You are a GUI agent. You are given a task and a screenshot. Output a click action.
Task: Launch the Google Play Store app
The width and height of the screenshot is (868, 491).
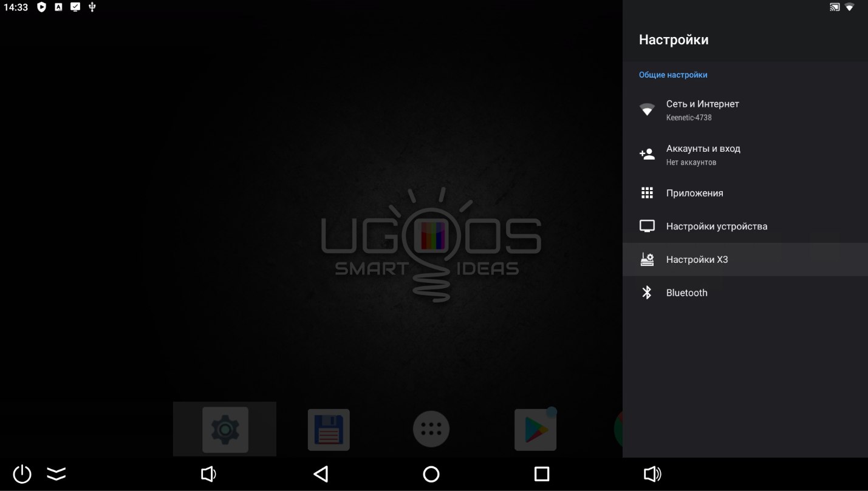(x=535, y=430)
